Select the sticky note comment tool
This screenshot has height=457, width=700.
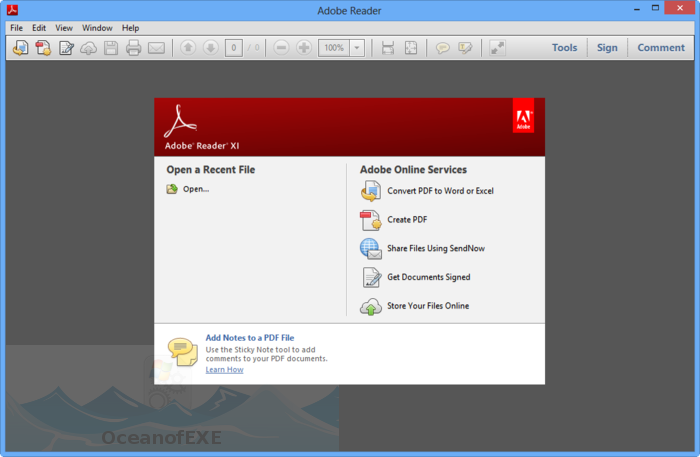point(442,48)
